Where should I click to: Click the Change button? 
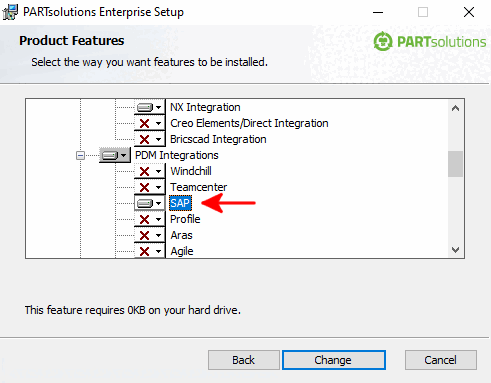(334, 360)
